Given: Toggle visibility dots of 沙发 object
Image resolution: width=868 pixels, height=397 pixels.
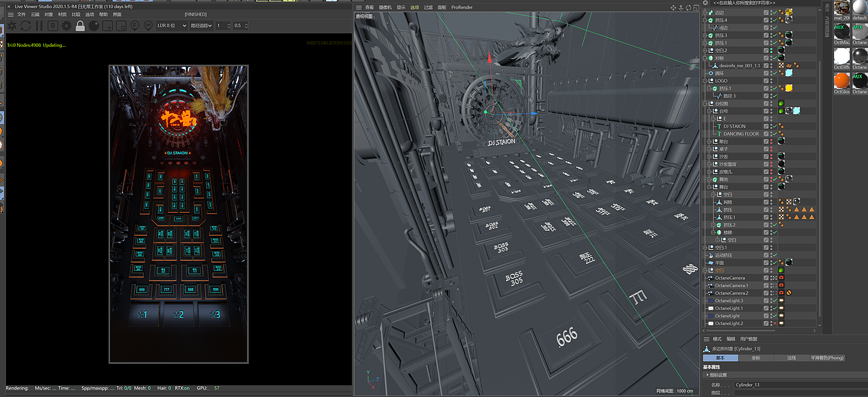Looking at the screenshot, I should coord(772,156).
